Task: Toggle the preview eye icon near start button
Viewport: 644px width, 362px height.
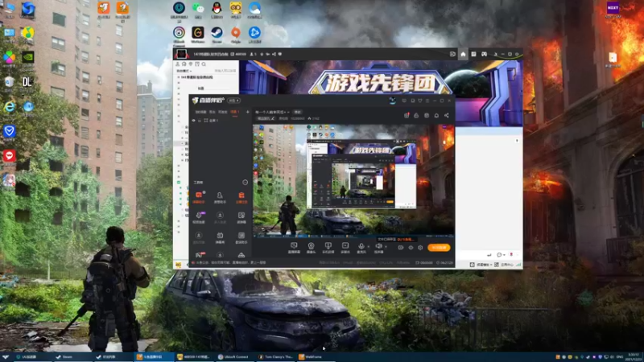Action: coord(411,248)
